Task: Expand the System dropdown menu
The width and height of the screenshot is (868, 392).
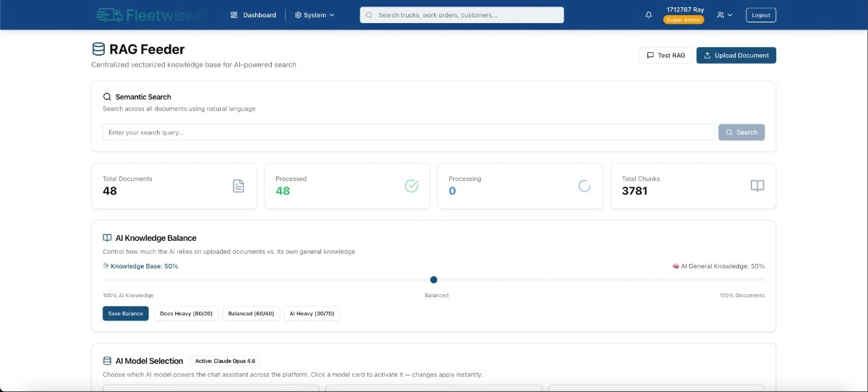Action: pyautogui.click(x=315, y=14)
